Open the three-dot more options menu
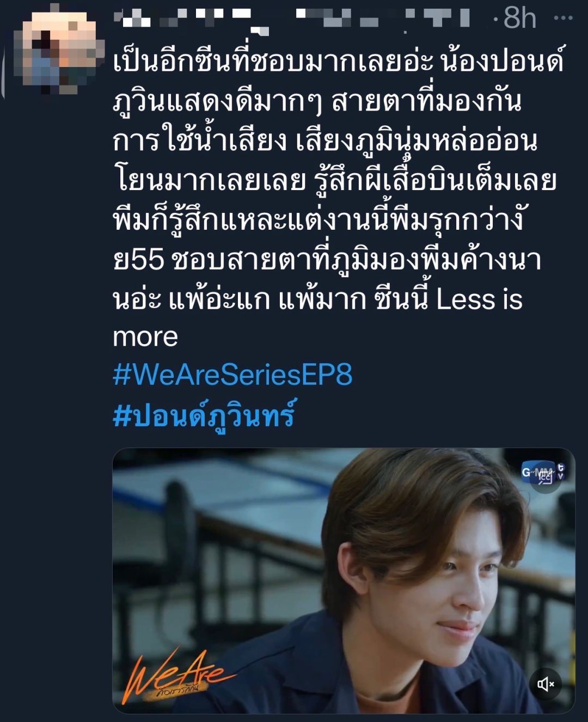Screen dimensions: 588x722 (562, 18)
